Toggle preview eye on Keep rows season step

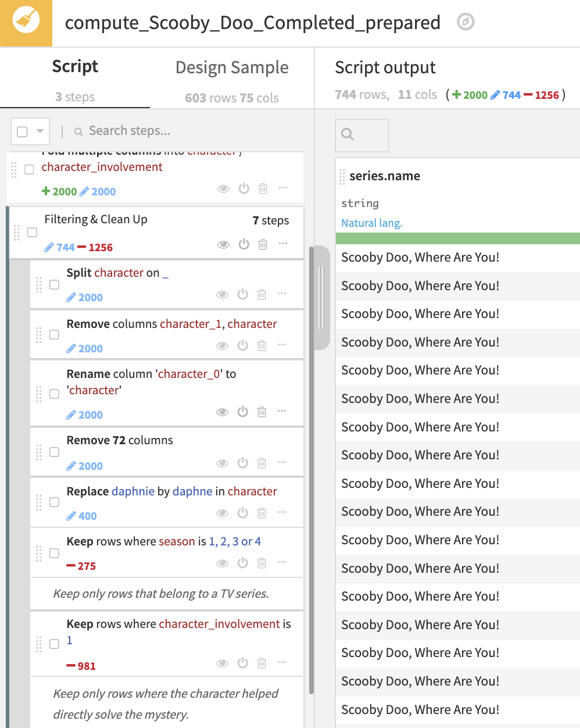223,563
